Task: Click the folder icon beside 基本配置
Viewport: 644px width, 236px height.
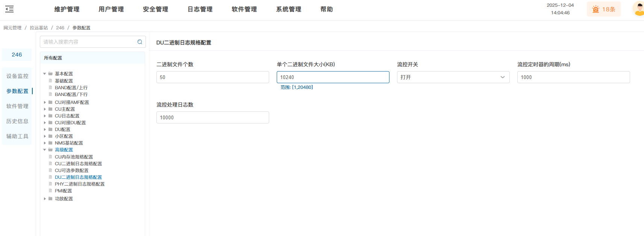Action: point(50,74)
